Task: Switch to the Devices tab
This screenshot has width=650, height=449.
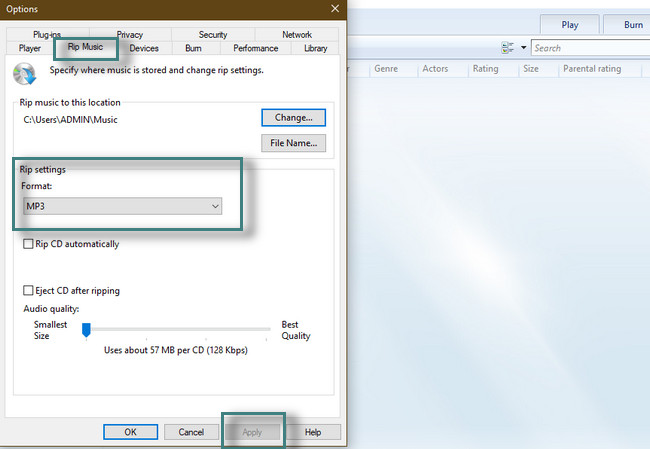Action: tap(144, 48)
